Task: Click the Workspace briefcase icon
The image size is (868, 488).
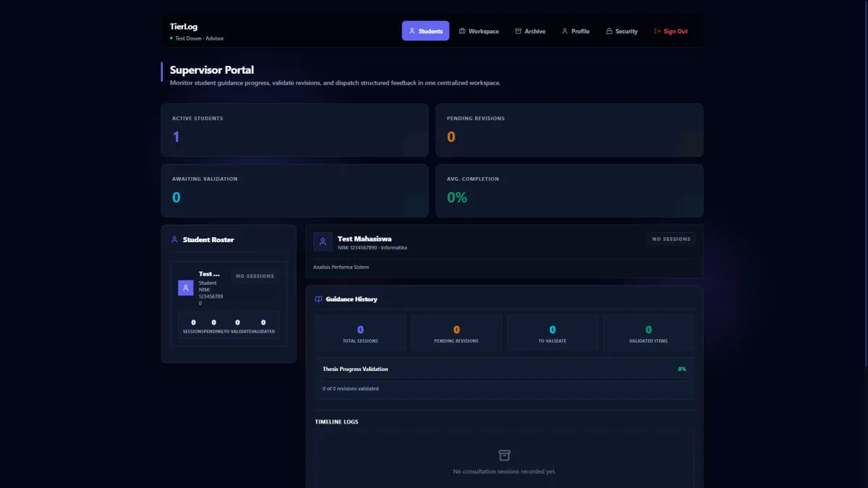Action: (462, 31)
